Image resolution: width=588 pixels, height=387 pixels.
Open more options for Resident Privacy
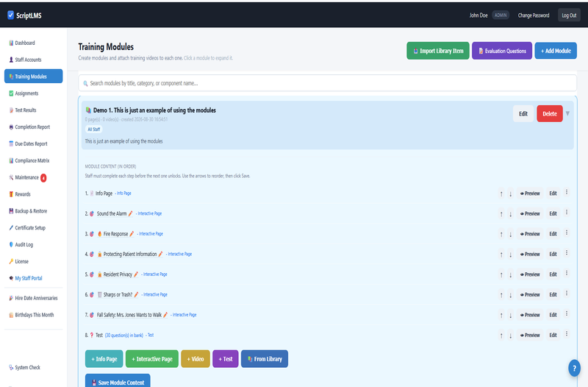click(567, 273)
